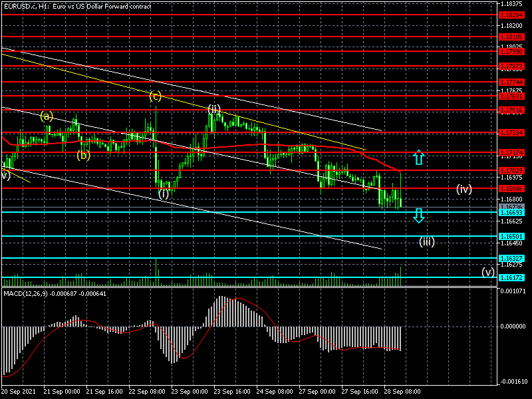Click the white (v) label at bottom right

point(488,271)
